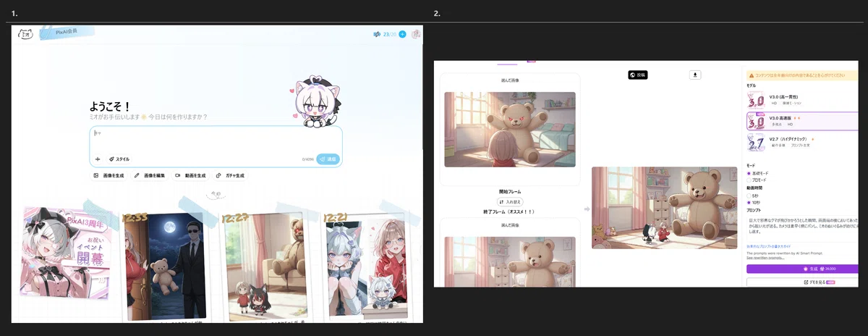
Task: Select the 基礎モード radio option
Action: (759, 174)
